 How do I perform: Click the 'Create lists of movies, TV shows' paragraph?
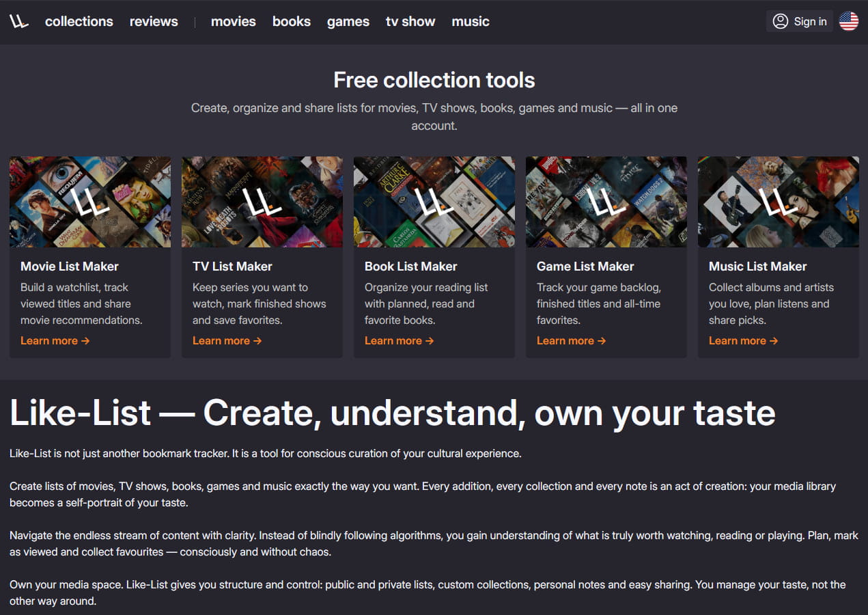click(423, 494)
